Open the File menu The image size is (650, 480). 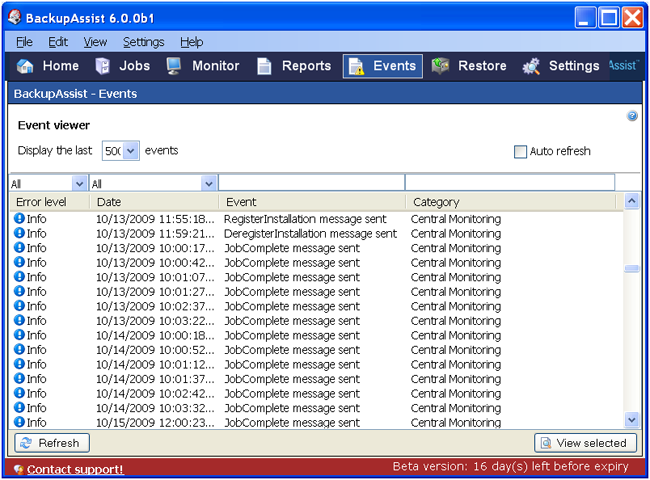coord(24,42)
